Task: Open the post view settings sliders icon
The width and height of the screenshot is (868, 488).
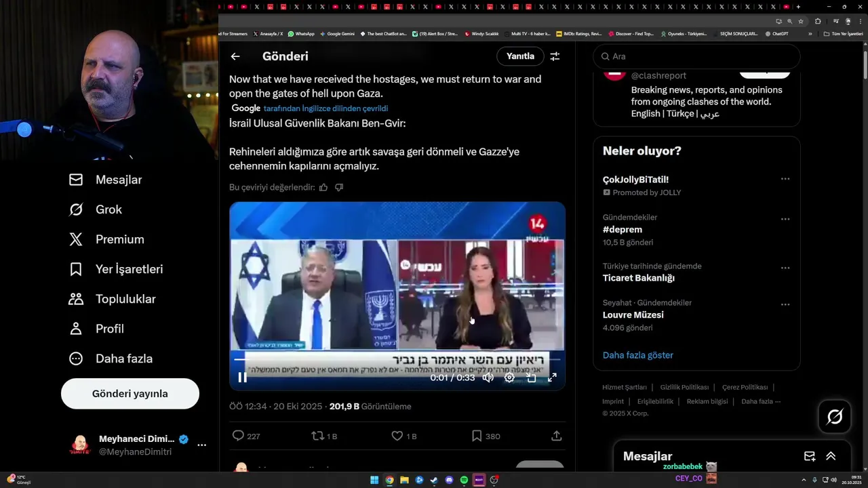Action: (x=555, y=56)
